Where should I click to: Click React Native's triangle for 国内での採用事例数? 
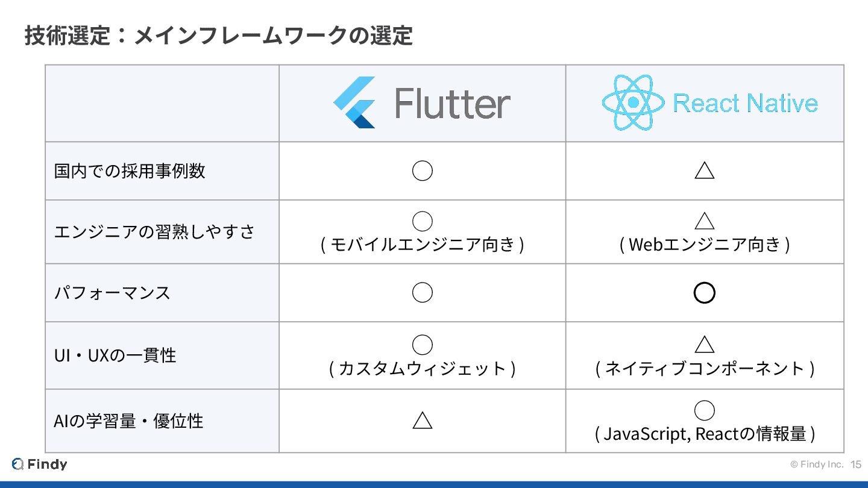tap(704, 171)
